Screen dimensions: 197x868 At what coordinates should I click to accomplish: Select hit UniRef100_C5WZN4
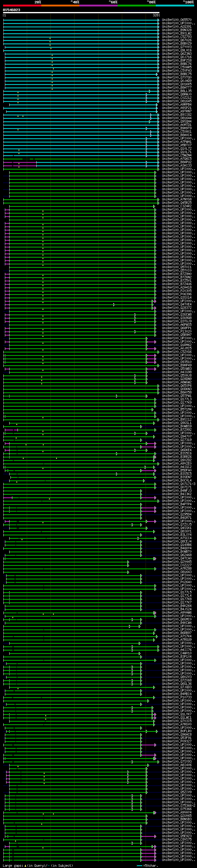pos(177,155)
